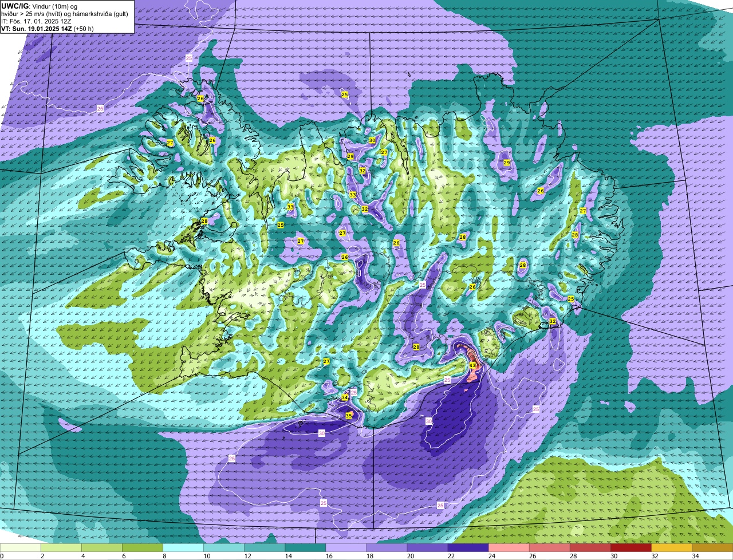Viewport: 733px width, 560px height.
Task: Click the number 2 on the legend scale
Action: pyautogui.click(x=42, y=556)
